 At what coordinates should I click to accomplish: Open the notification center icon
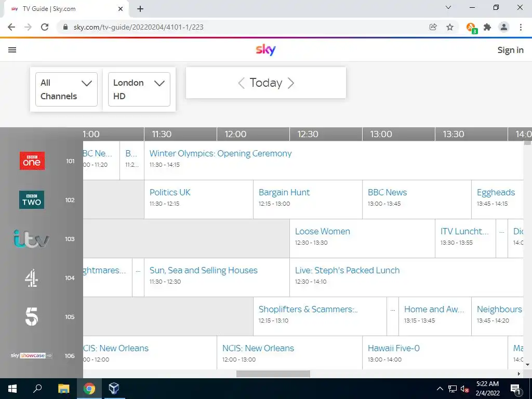point(516,389)
